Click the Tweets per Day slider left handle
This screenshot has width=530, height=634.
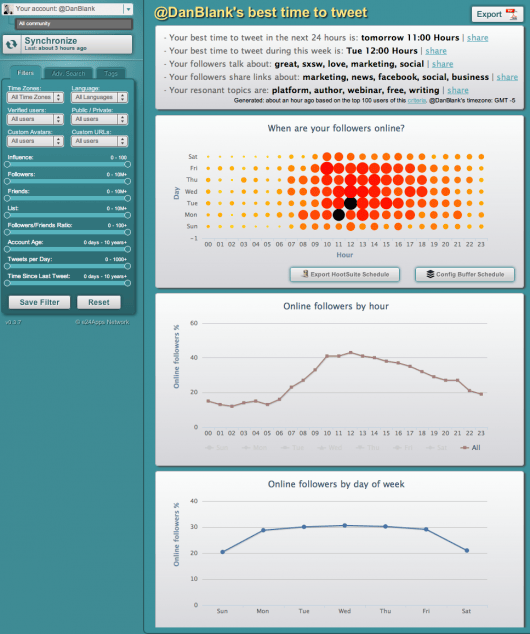click(7, 266)
